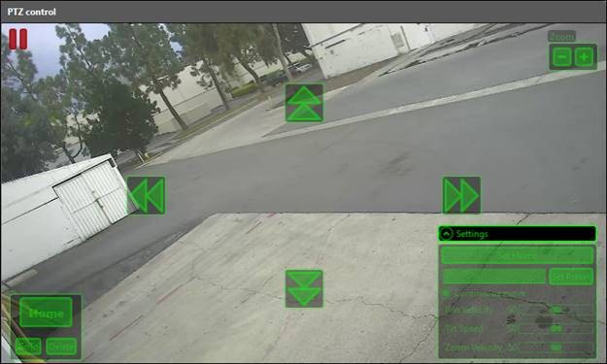Focus the preset name input field
This screenshot has width=607, height=364.
tap(494, 277)
